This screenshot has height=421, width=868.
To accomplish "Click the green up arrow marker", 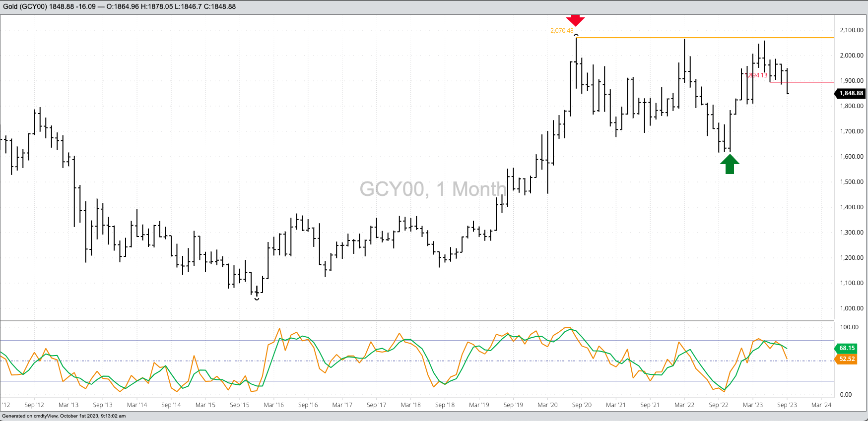I will [730, 164].
